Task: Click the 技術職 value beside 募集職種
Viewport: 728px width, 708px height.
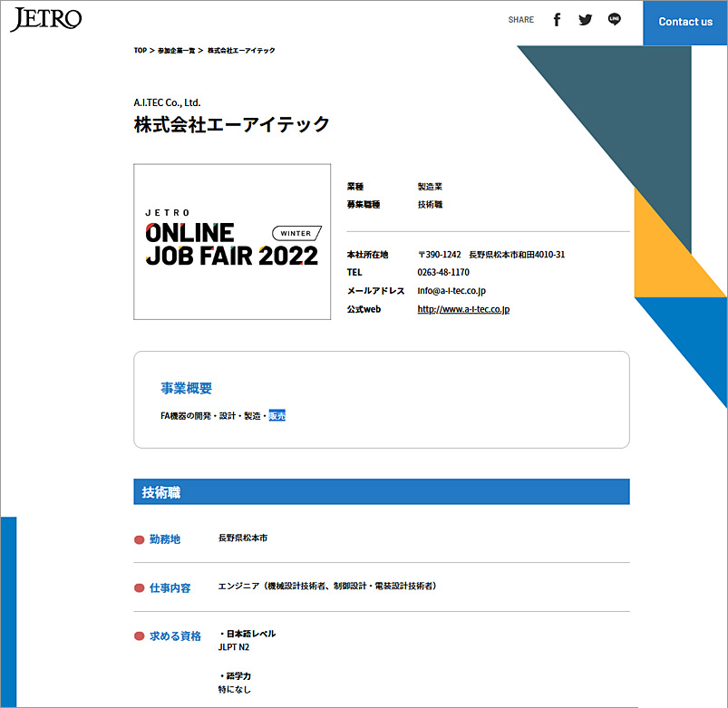Action: point(430,204)
